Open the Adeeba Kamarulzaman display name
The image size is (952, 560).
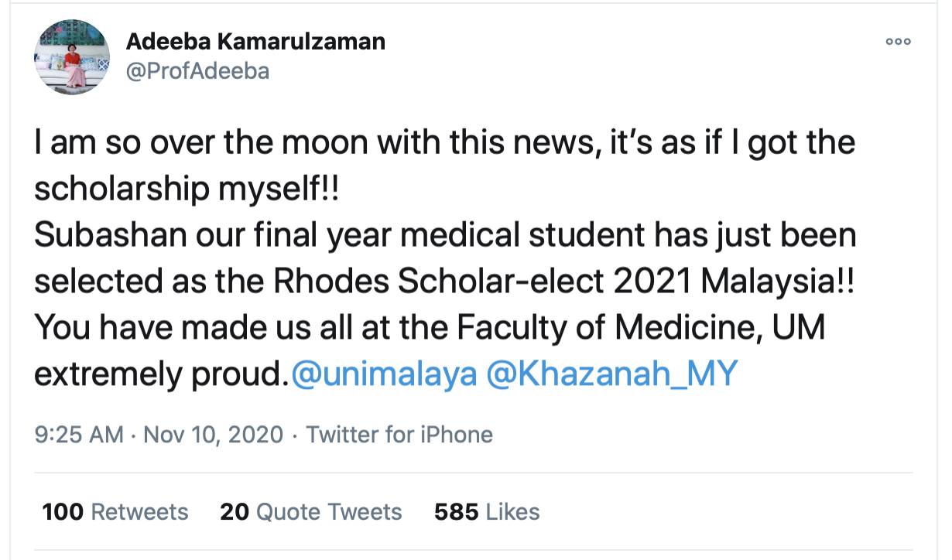point(255,41)
